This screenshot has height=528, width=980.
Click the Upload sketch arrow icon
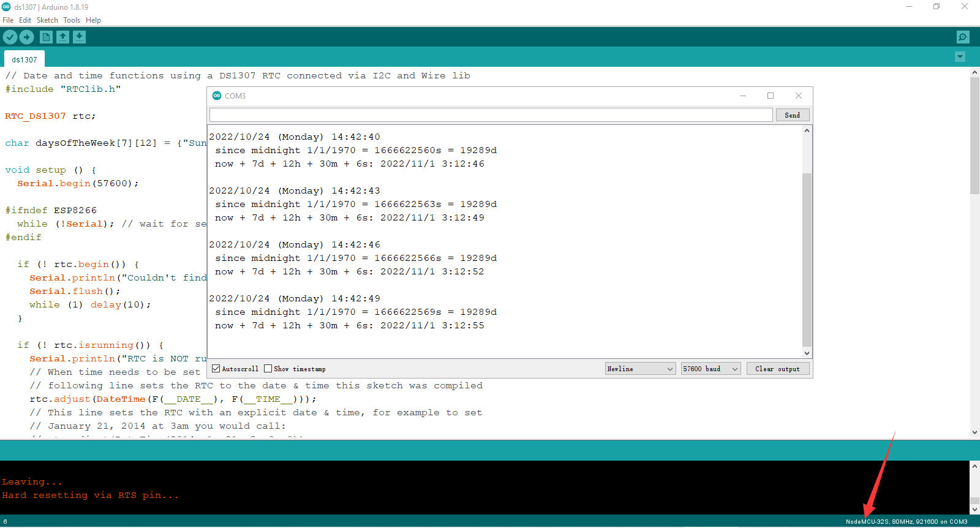pyautogui.click(x=26, y=37)
